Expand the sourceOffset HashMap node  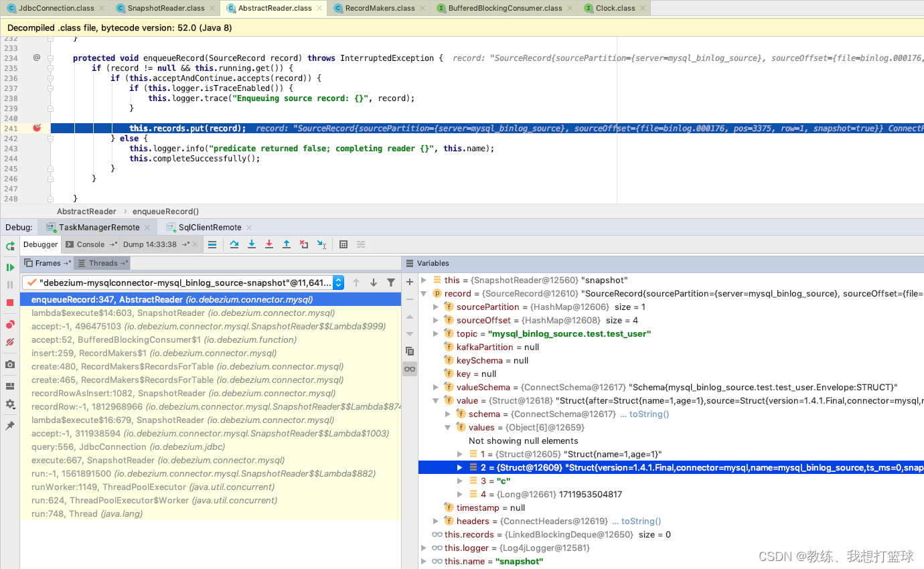pos(436,320)
